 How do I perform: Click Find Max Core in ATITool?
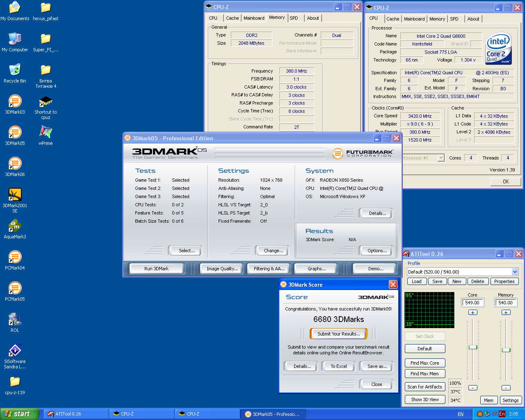(425, 363)
